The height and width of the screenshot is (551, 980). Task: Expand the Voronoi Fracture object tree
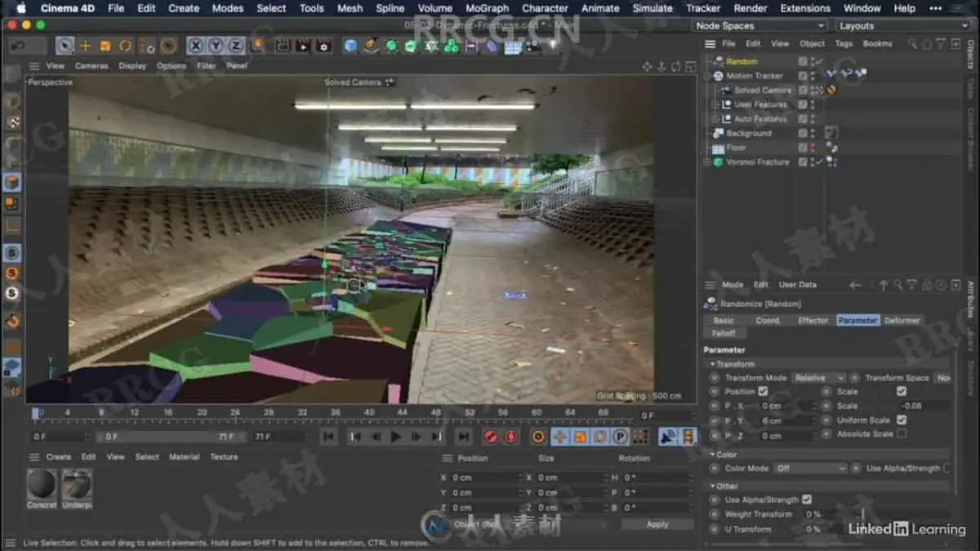[x=708, y=162]
